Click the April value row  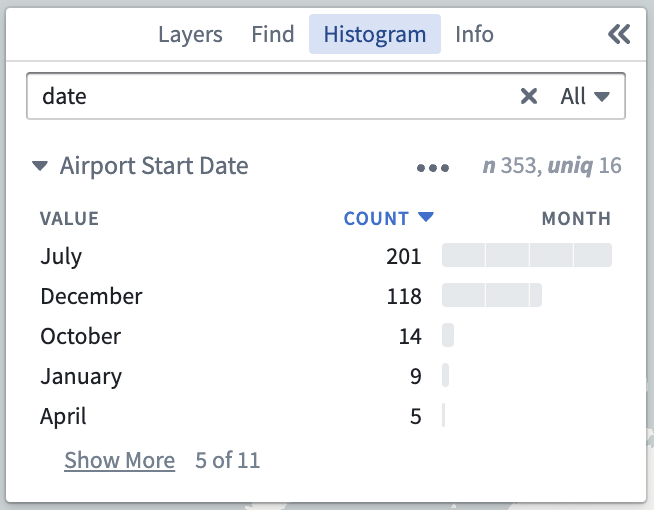pyautogui.click(x=326, y=416)
